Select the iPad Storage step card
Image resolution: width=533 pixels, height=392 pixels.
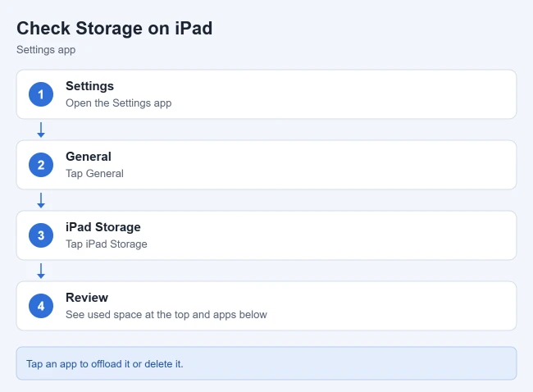(266, 235)
